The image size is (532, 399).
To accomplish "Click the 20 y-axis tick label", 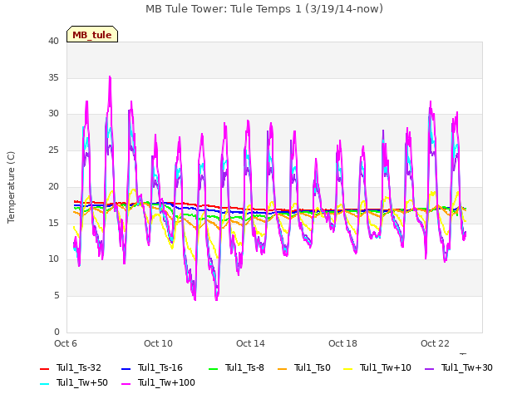I will 53,186.
